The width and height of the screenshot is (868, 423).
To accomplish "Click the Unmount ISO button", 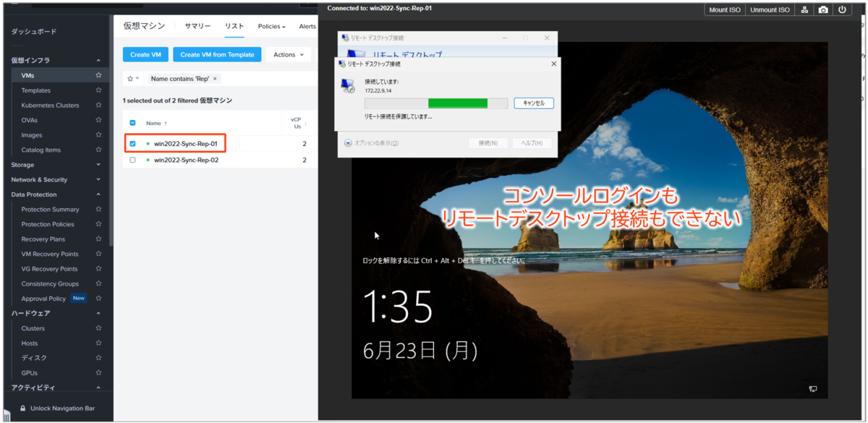I will [770, 9].
